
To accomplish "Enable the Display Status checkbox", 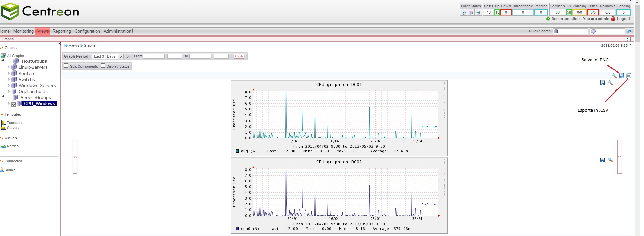I will click(103, 66).
